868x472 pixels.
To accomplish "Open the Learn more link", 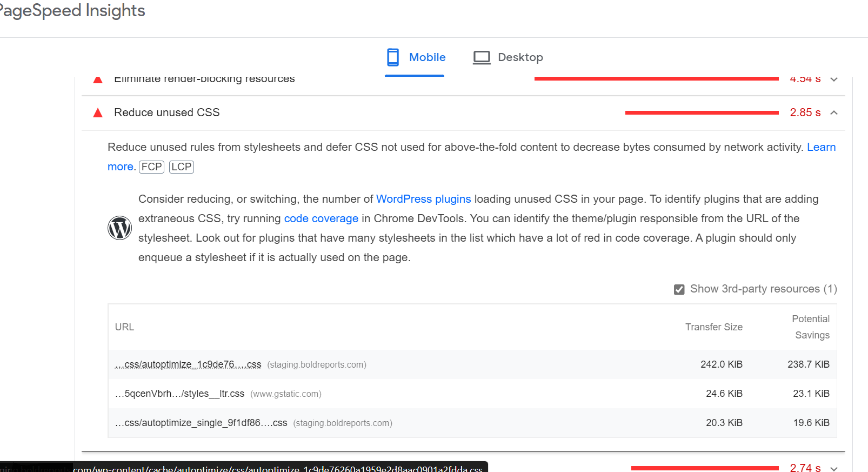I will coord(821,147).
